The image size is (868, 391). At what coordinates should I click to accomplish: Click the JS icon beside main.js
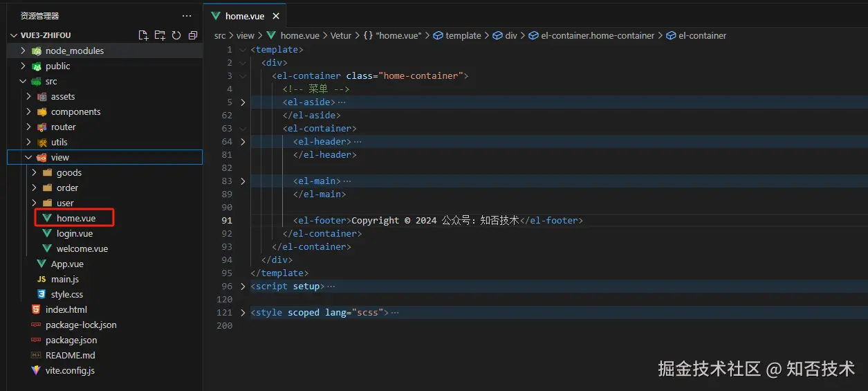pos(41,279)
